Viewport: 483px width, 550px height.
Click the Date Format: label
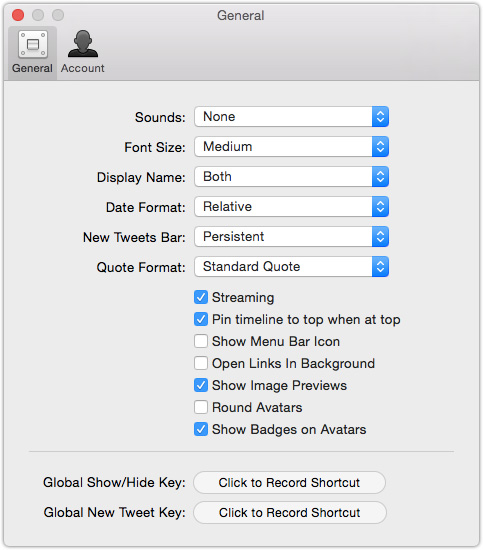[146, 207]
